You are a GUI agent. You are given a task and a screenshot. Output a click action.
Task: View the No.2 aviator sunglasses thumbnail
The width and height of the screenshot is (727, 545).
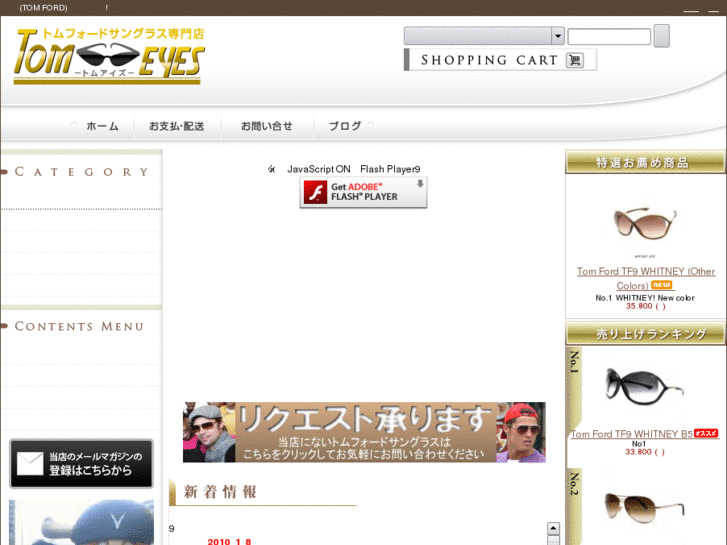644,507
